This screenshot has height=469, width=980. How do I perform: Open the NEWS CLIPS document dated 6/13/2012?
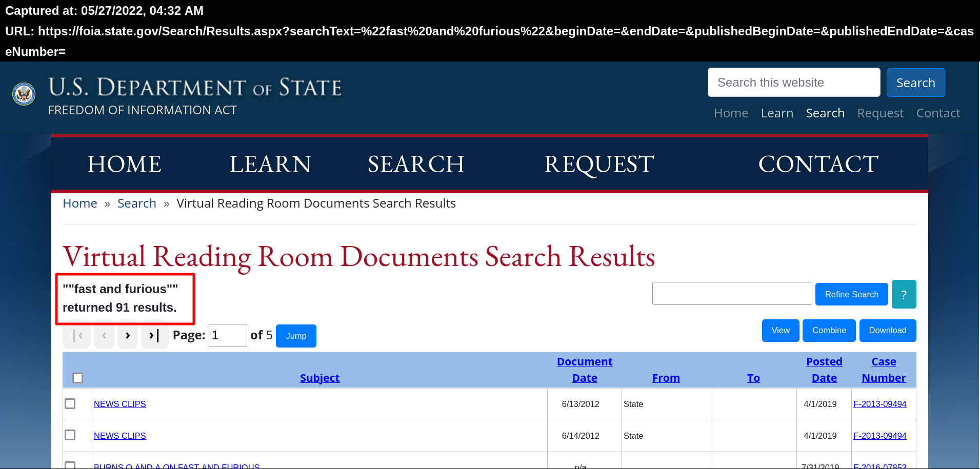click(120, 404)
